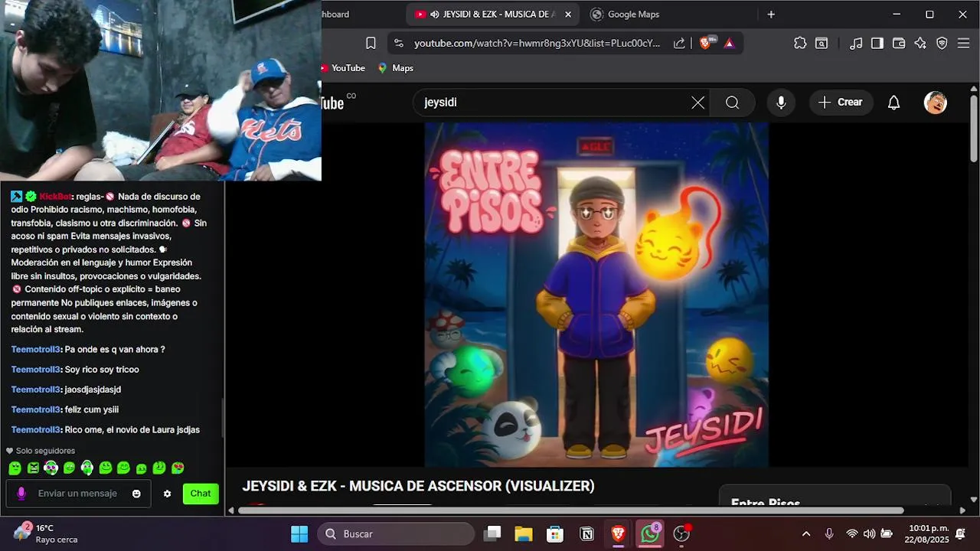
Task: Open the Maps bookmark in bookmarks bar
Action: pyautogui.click(x=395, y=68)
